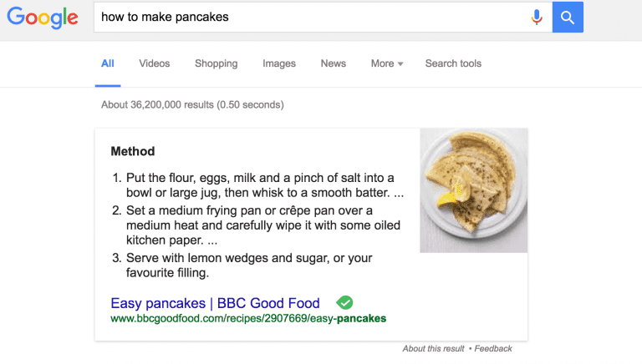The image size is (642, 364).
Task: Switch to the News tab
Action: click(x=333, y=63)
